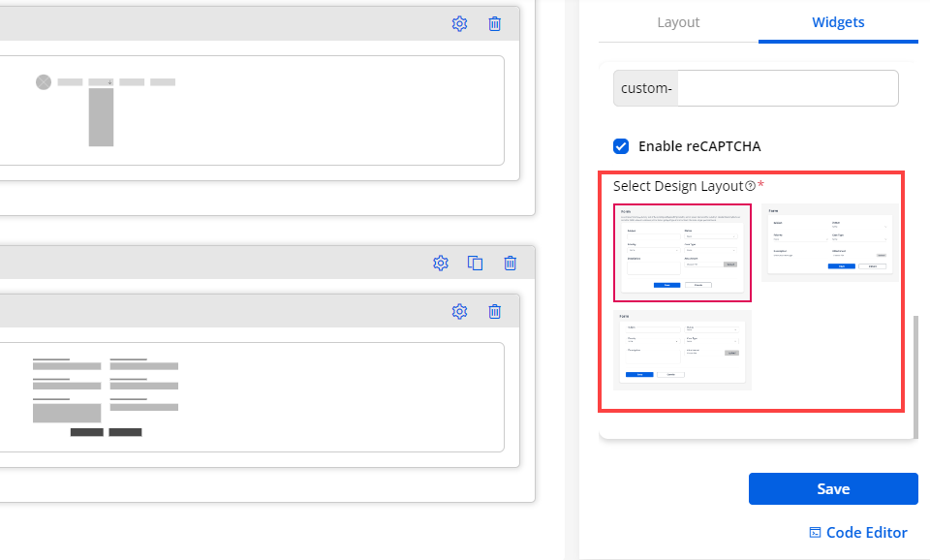Open settings gear directly above the form widget preview

pos(459,311)
